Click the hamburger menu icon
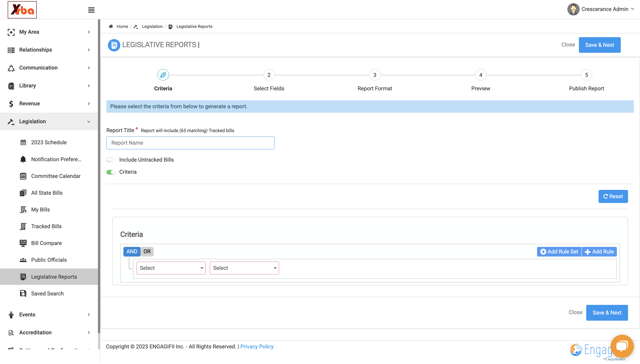640x364 pixels. click(x=91, y=10)
